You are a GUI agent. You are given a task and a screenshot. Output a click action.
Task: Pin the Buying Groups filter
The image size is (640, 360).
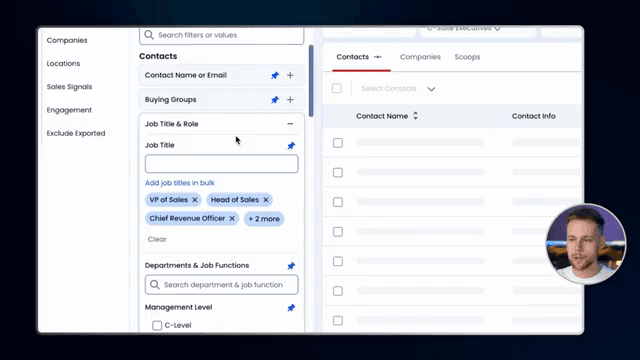pos(275,100)
